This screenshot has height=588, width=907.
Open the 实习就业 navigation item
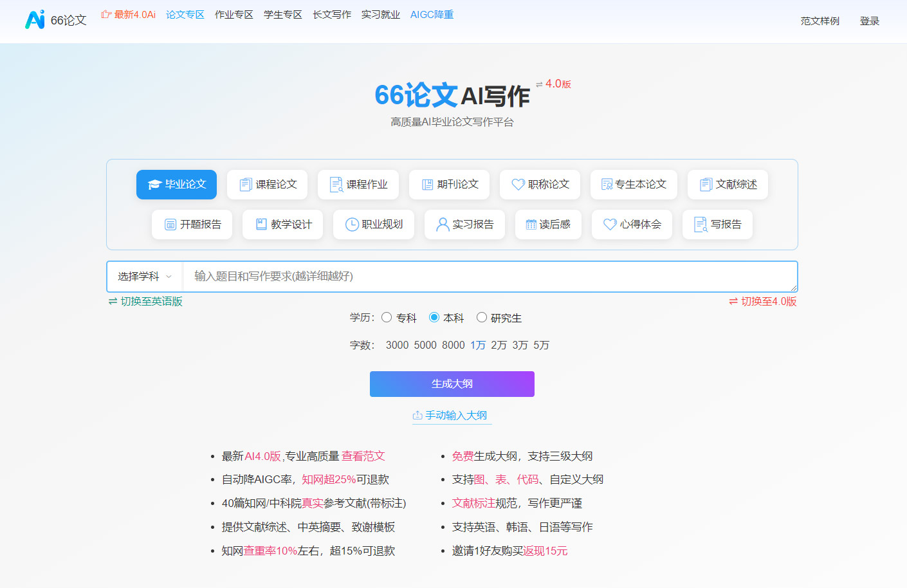[x=381, y=14]
